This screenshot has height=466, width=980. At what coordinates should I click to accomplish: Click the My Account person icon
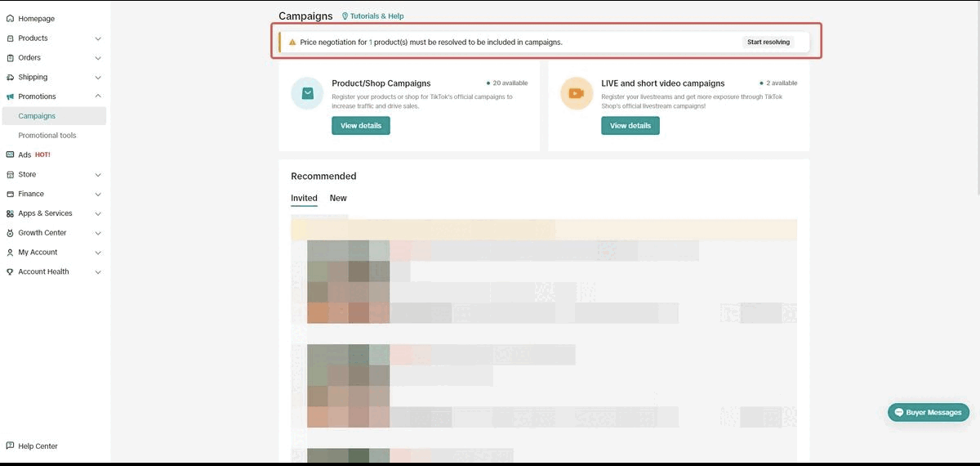(10, 253)
